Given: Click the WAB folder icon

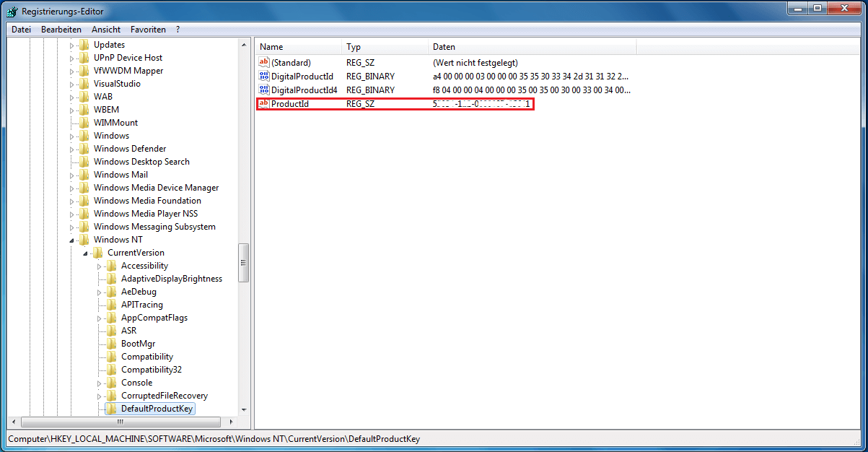Looking at the screenshot, I should (84, 97).
